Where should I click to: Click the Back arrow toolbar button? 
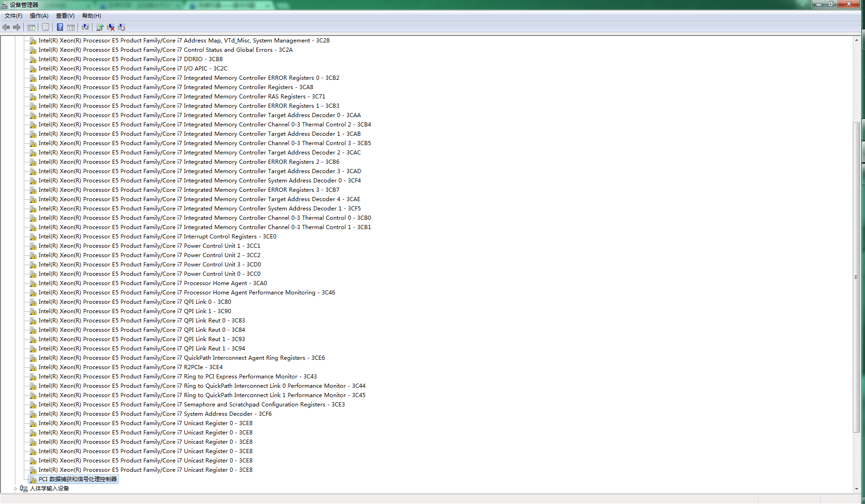click(6, 28)
